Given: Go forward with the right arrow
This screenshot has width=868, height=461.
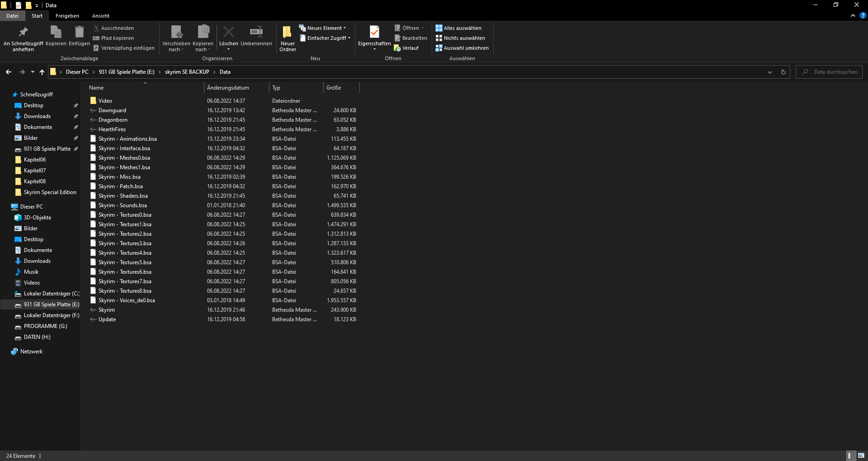Looking at the screenshot, I should coord(22,72).
